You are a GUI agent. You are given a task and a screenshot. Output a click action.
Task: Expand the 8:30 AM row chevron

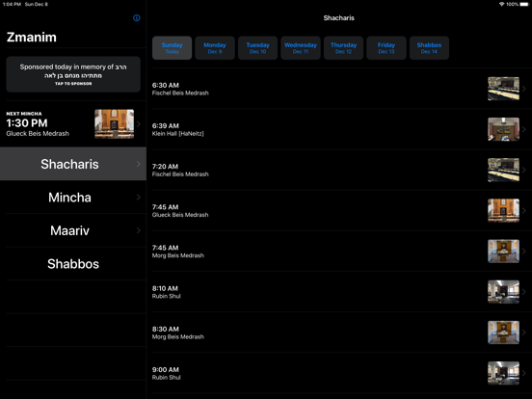pos(524,332)
